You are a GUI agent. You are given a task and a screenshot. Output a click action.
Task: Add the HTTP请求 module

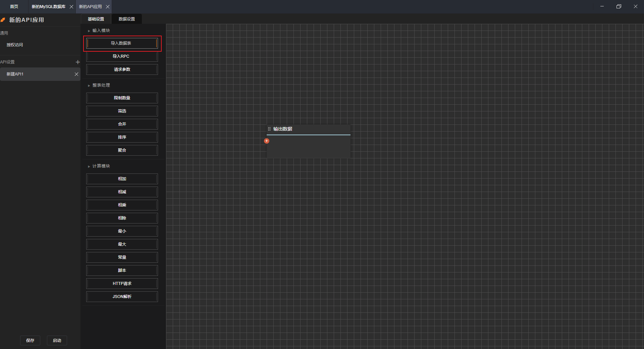[x=122, y=284]
